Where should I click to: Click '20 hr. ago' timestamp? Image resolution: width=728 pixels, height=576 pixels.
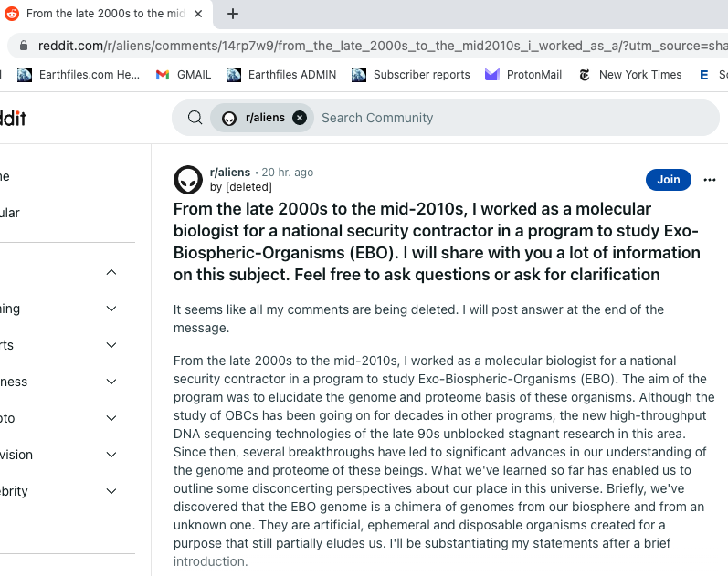tap(288, 173)
